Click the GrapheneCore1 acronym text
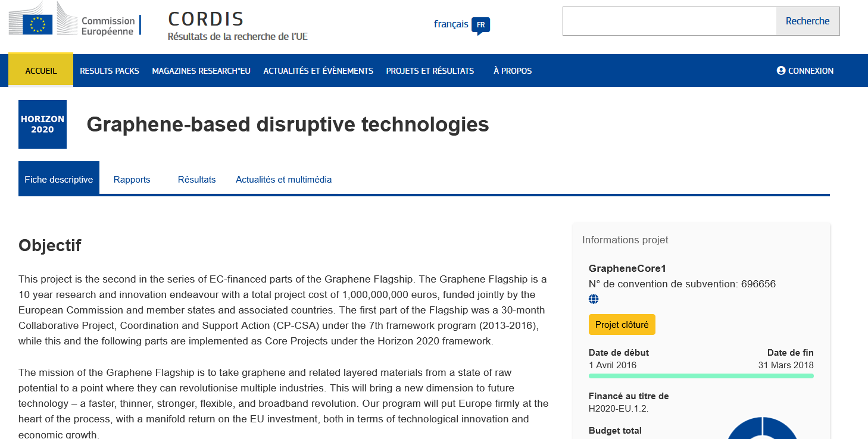868x439 pixels. click(x=627, y=268)
